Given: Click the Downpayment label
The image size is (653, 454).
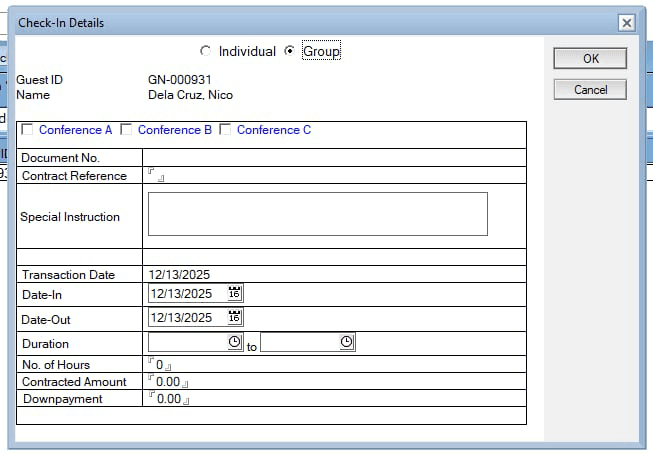Looking at the screenshot, I should tap(62, 399).
